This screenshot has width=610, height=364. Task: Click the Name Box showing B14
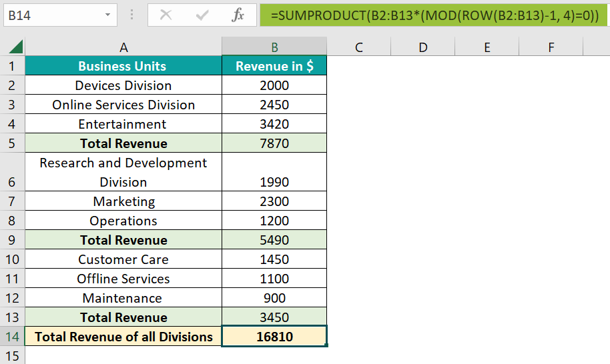pos(60,15)
